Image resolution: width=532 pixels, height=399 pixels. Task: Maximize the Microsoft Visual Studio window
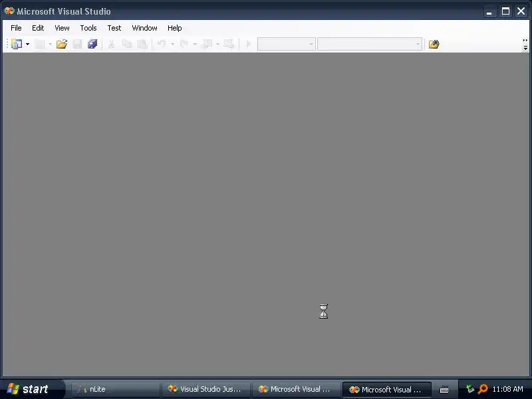[x=505, y=11]
